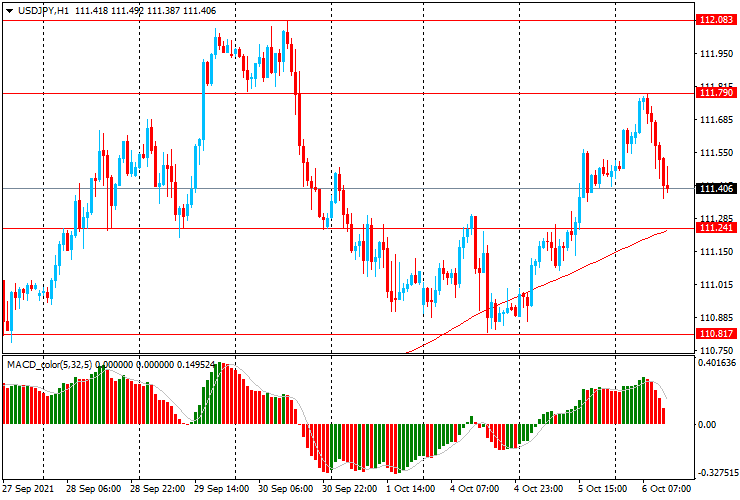This screenshot has width=740, height=500.
Task: Select the 111.790 resistance price label
Action: tap(717, 93)
